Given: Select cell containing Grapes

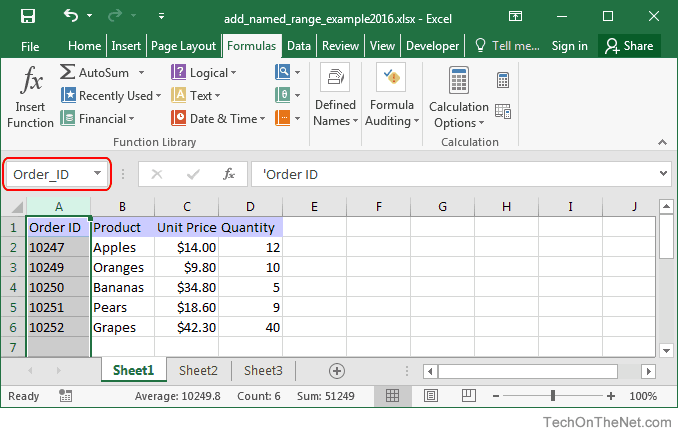Looking at the screenshot, I should pyautogui.click(x=122, y=327).
